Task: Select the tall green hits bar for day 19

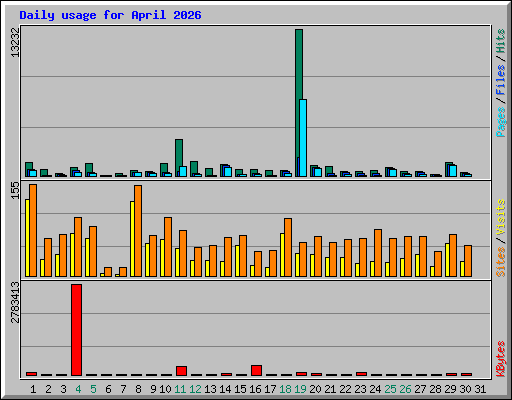Action: (x=299, y=93)
